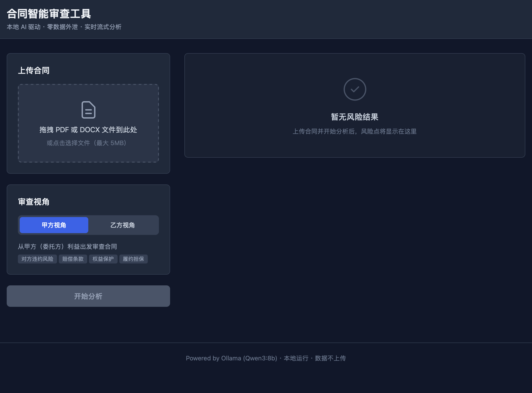Click the 权益保护 tag
Viewport: 532px width, 393px height.
click(x=103, y=259)
